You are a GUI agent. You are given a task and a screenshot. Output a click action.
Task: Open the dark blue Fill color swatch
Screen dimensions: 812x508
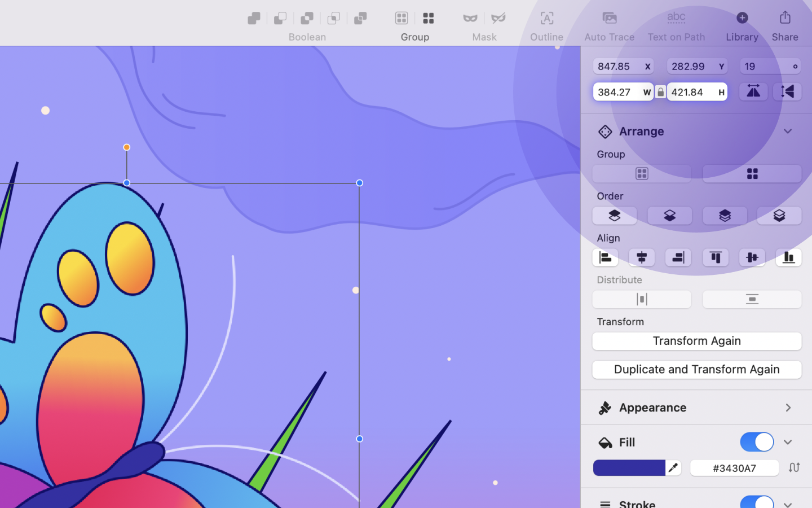(x=629, y=468)
